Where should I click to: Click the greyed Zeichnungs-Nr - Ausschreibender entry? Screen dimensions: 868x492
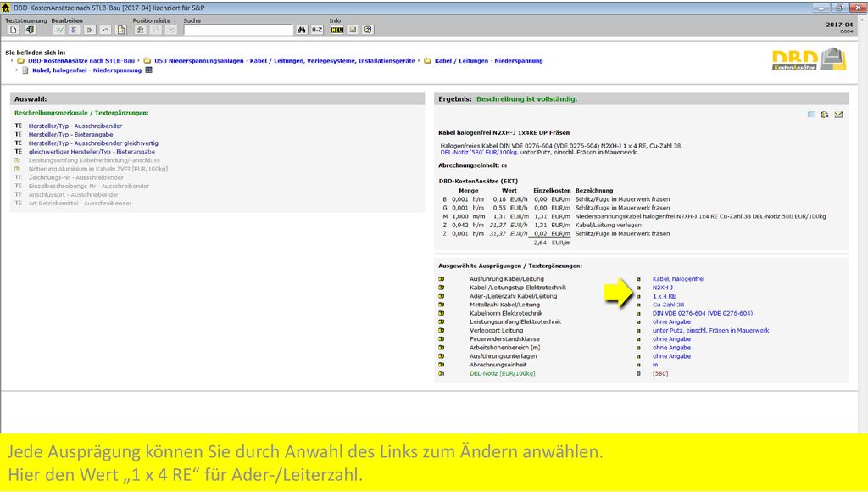tap(75, 177)
